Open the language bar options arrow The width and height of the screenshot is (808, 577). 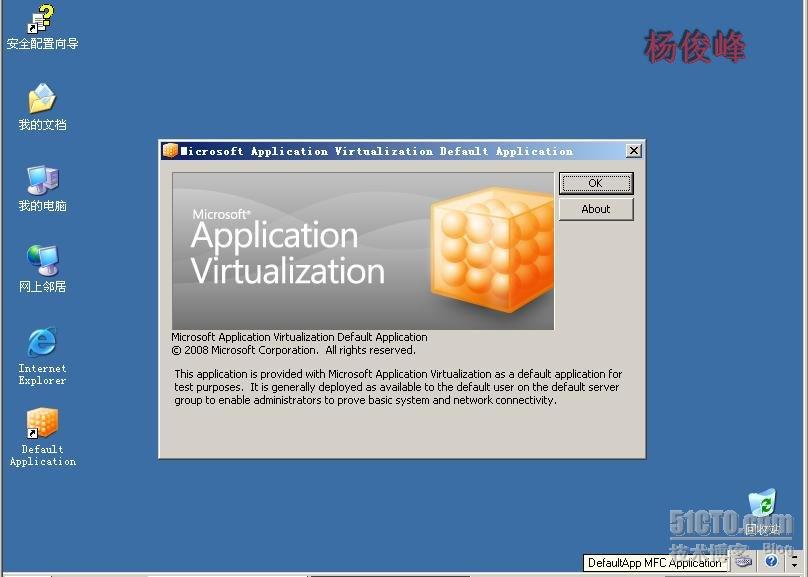[794, 566]
